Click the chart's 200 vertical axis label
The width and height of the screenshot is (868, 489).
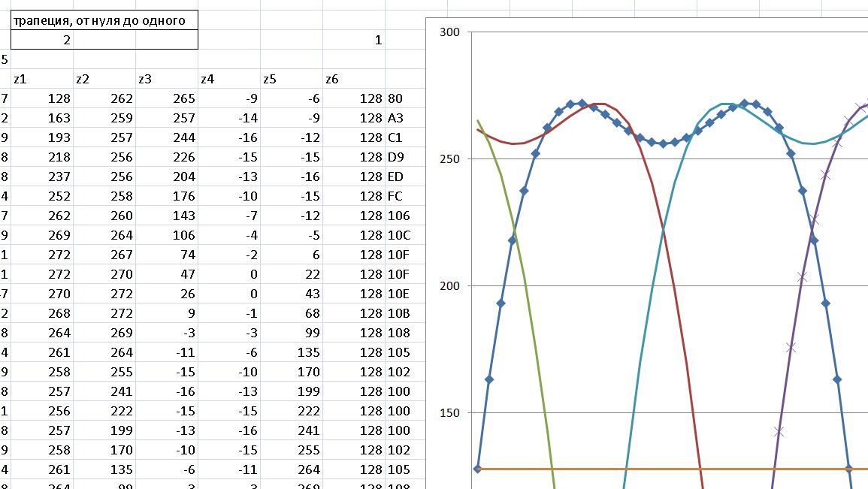[449, 286]
